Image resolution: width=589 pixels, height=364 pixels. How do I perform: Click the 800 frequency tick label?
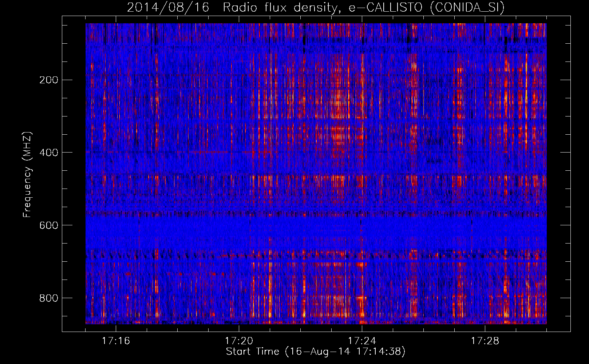[x=48, y=298]
